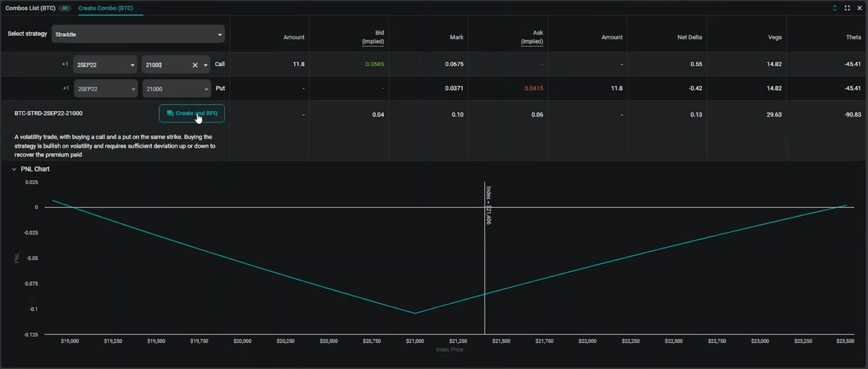Click the Theta column header
Viewport: 868px width, 369px height.
(x=854, y=37)
